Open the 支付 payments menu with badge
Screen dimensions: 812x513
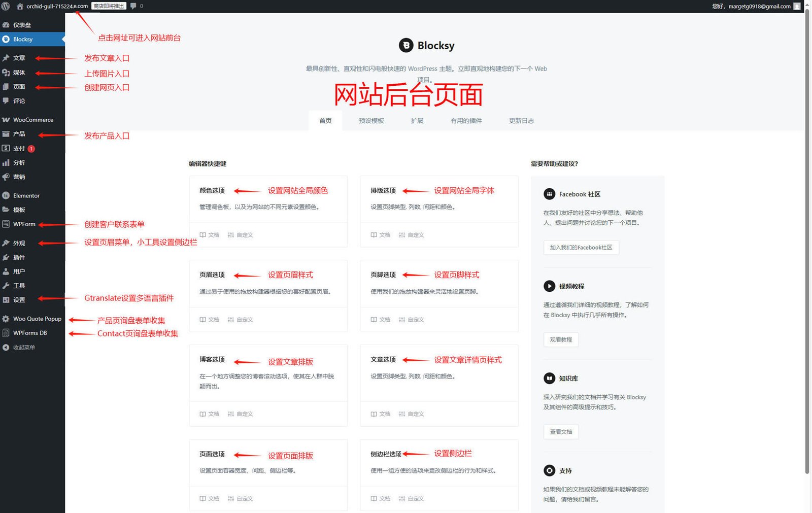coord(19,149)
